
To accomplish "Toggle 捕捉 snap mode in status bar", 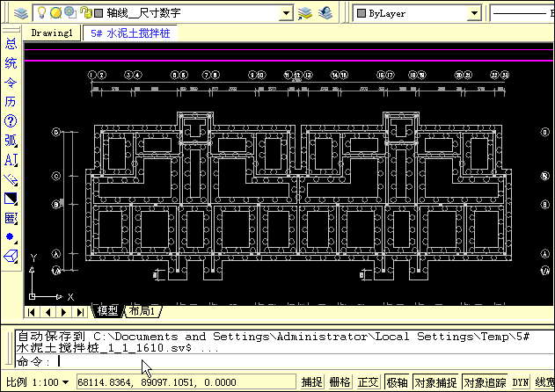I will click(311, 382).
